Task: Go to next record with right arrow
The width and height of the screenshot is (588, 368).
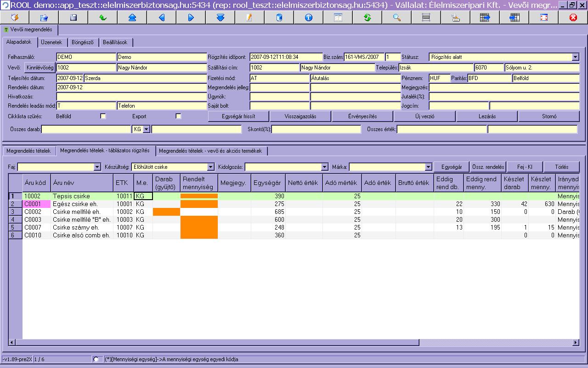Action: (x=191, y=17)
